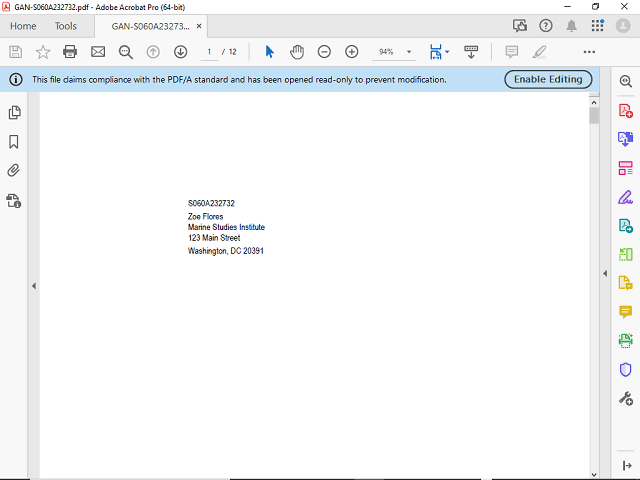Open the Attachments paperclip panel

[x=13, y=170]
